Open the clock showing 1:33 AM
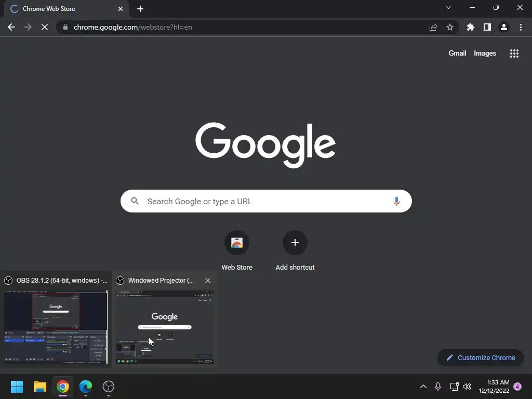Screen dimensions: 532x399 pyautogui.click(x=494, y=387)
